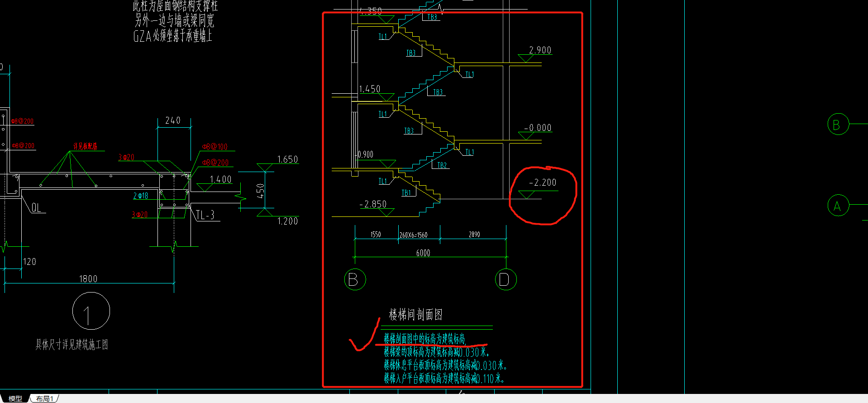Select the TB1 stair slab label
This screenshot has width=868, height=403.
click(406, 193)
